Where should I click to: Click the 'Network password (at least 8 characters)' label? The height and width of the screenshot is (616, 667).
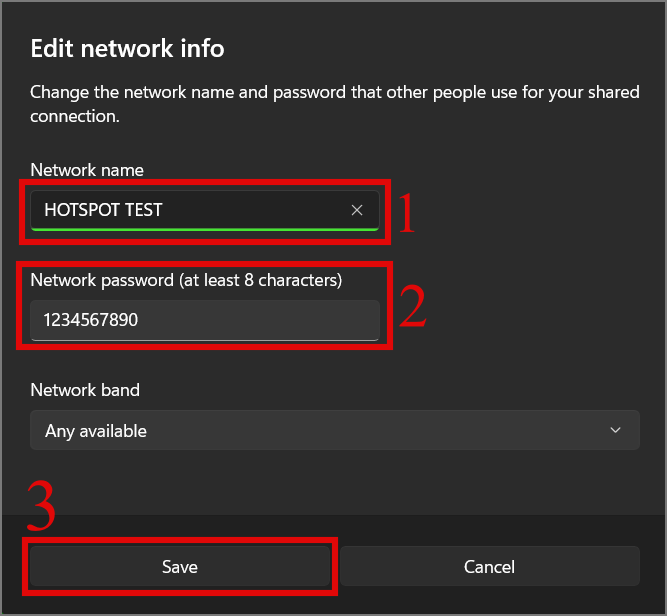pos(186,280)
